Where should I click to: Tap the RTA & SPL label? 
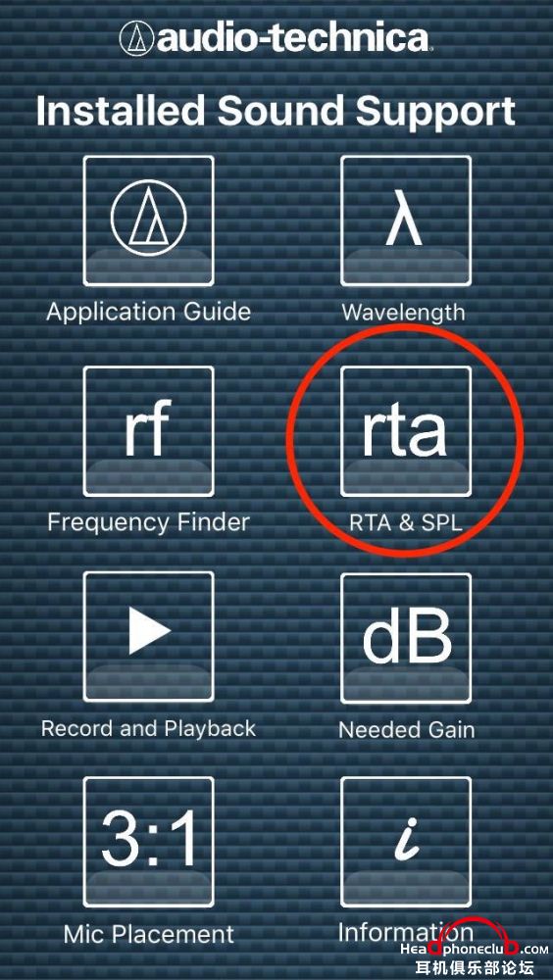(406, 522)
